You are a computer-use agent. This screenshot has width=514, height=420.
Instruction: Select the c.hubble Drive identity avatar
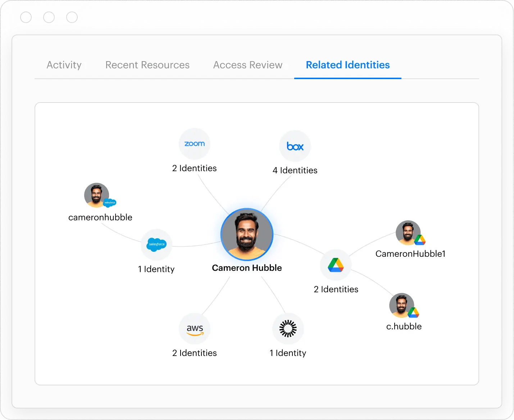click(402, 305)
